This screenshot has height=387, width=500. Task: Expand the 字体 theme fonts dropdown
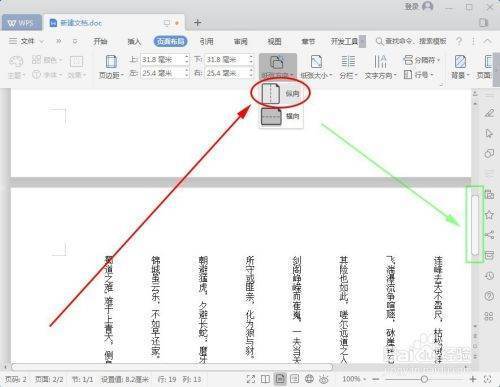pos(47,75)
